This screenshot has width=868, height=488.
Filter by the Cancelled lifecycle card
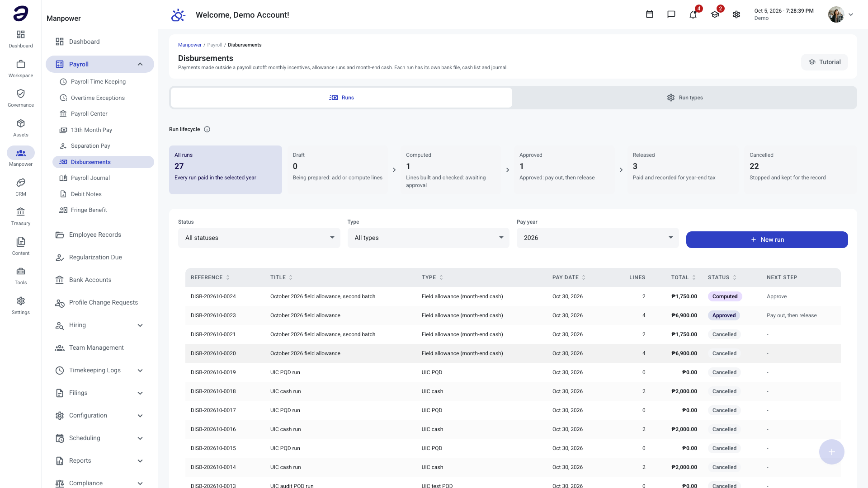pos(800,170)
